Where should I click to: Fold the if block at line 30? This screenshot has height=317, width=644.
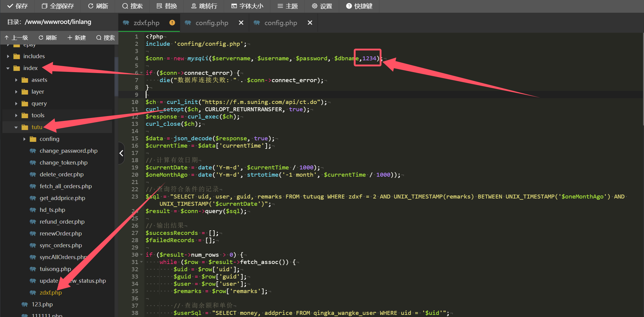[141, 255]
